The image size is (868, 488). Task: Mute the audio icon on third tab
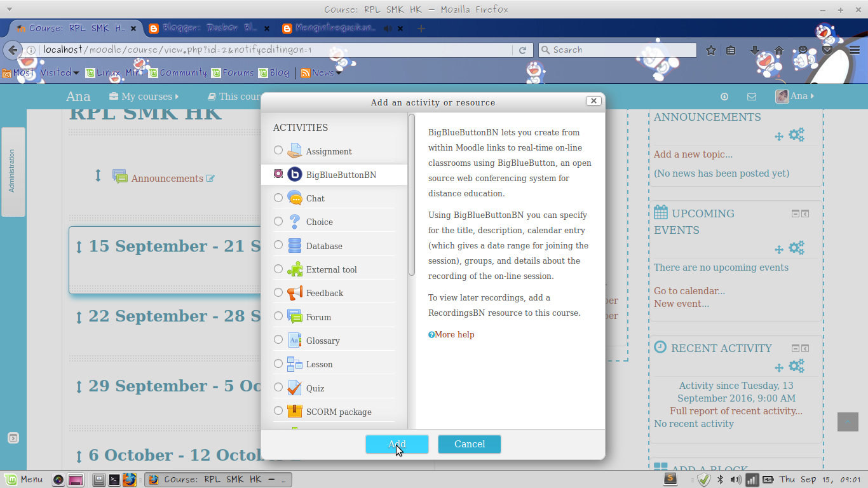[387, 29]
